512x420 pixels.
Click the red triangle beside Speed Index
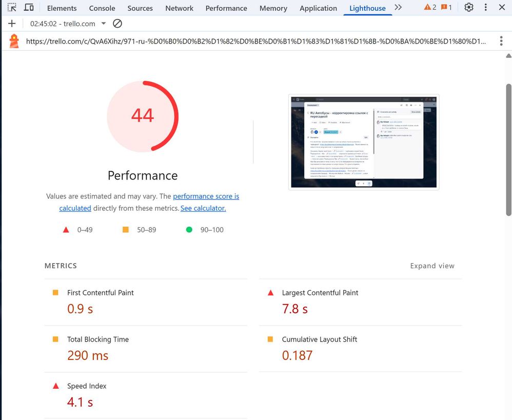56,386
